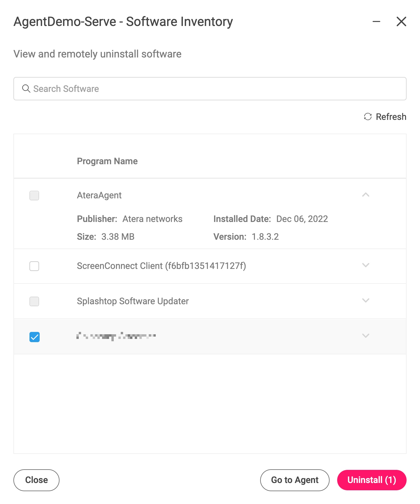Expand the blurred program row chevron
The height and width of the screenshot is (504, 420).
pyautogui.click(x=366, y=336)
